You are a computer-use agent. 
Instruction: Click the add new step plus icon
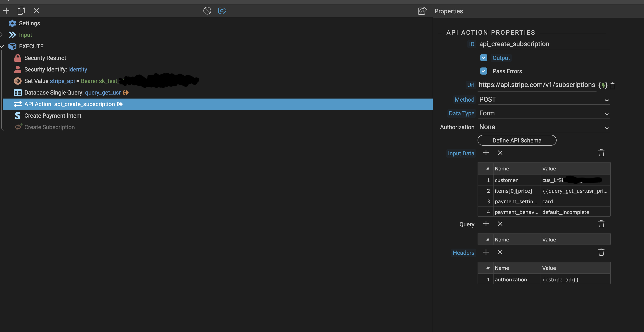(6, 10)
